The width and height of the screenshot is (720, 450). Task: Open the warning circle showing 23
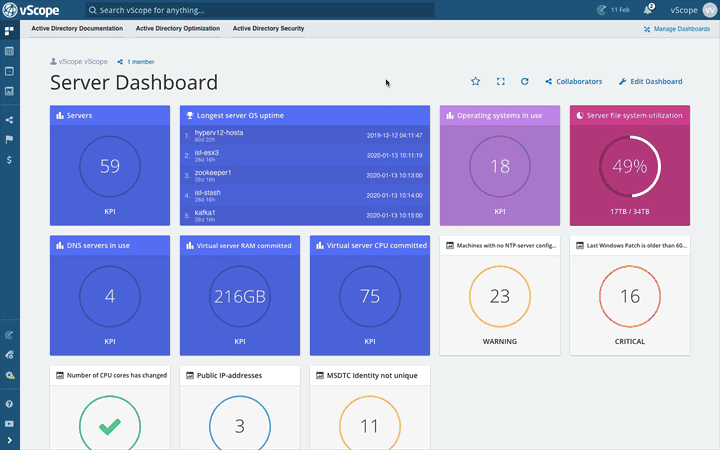500,296
